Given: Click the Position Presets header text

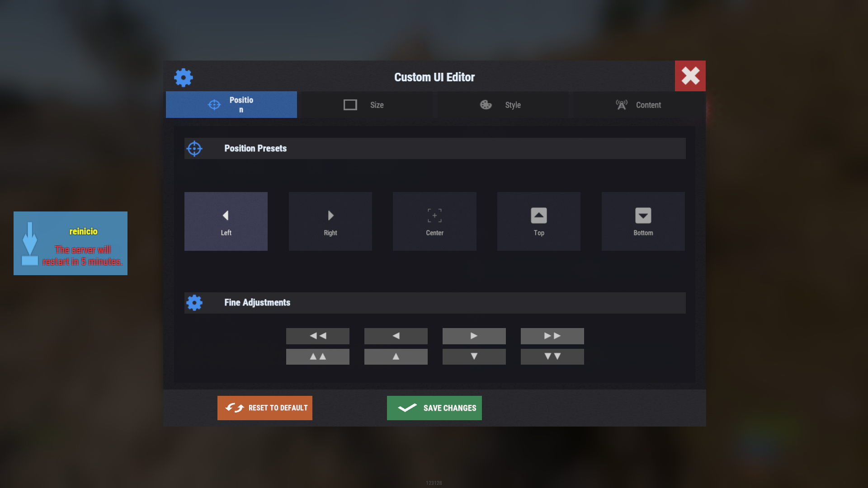Looking at the screenshot, I should coord(255,148).
